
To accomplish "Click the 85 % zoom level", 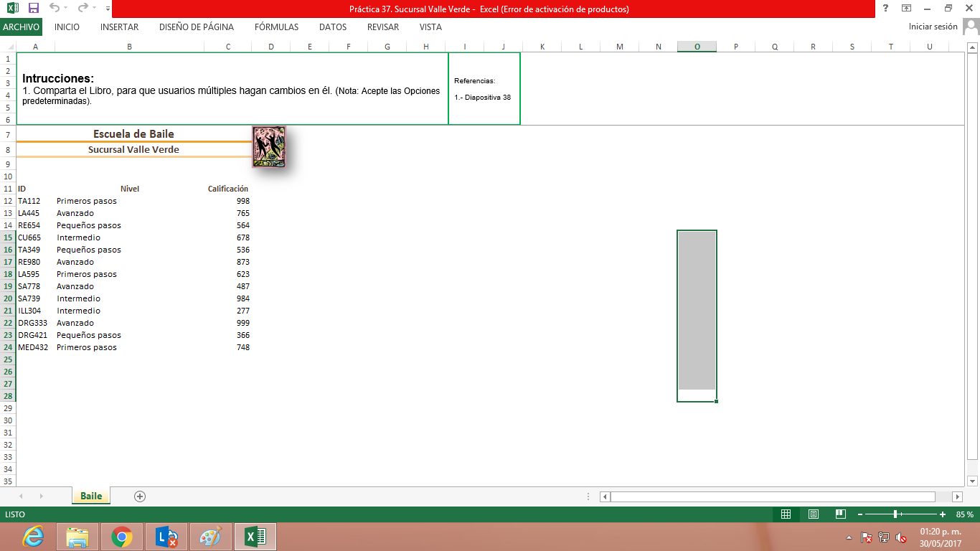I will (x=965, y=514).
